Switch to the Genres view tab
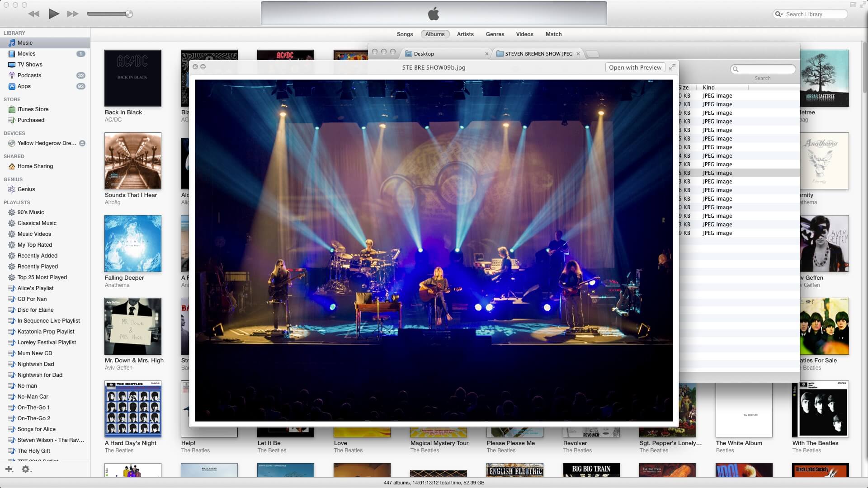This screenshot has height=488, width=868. [495, 34]
